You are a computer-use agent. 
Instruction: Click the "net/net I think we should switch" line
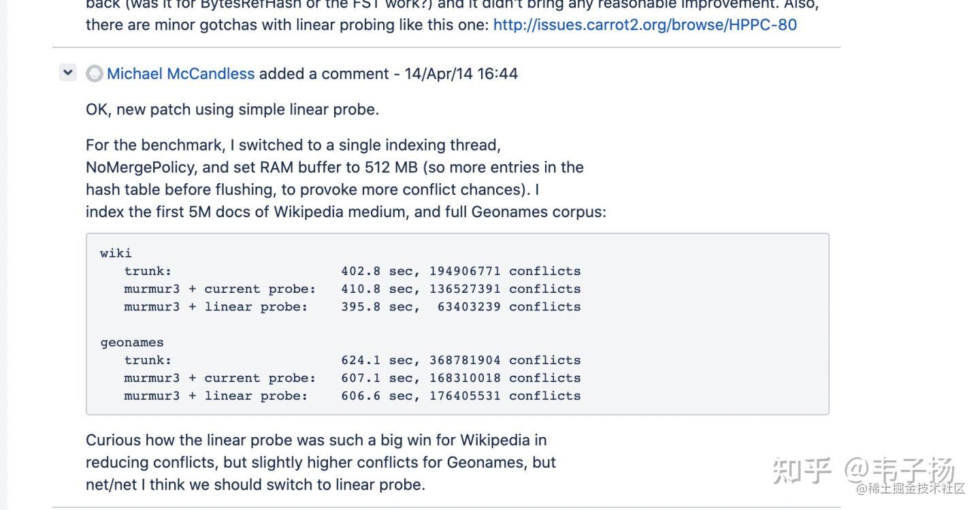255,485
